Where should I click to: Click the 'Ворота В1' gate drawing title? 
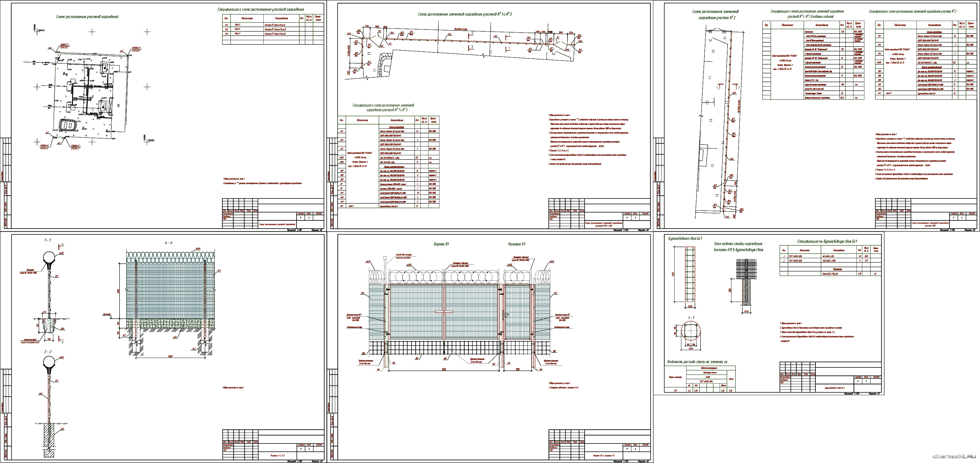click(441, 244)
